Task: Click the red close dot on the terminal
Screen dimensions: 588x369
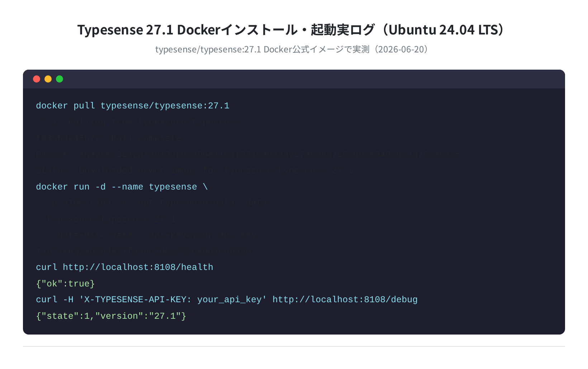Action: [x=37, y=79]
